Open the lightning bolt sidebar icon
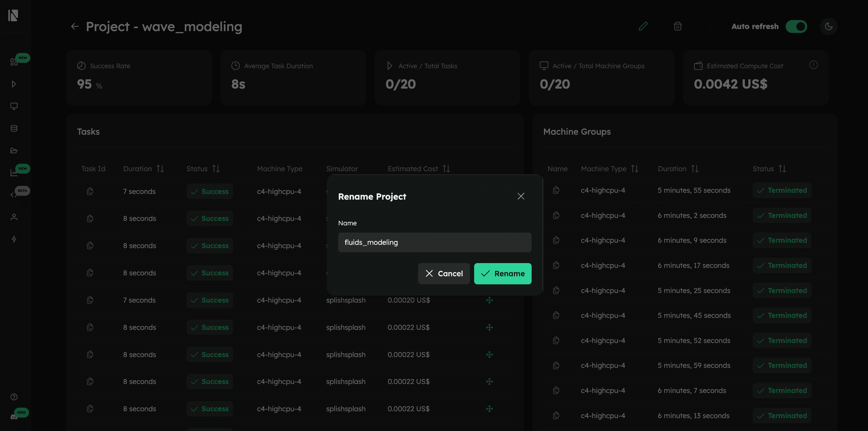This screenshot has height=431, width=868. (x=14, y=239)
